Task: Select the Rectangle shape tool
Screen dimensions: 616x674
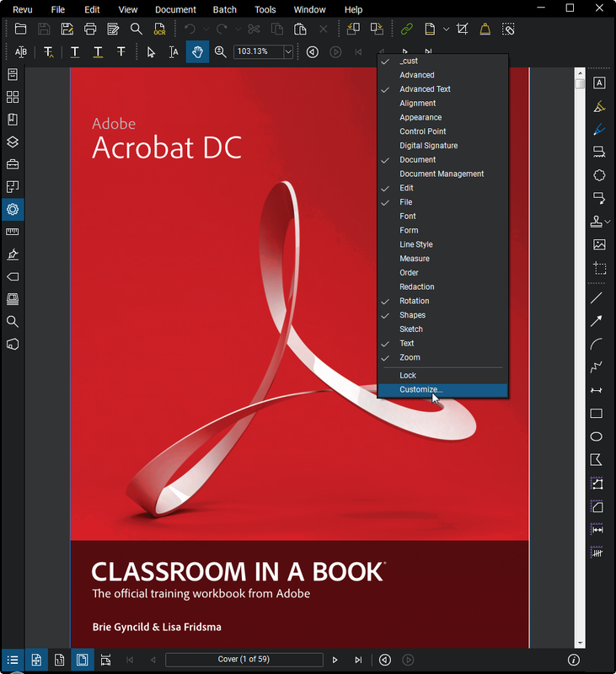Action: pyautogui.click(x=597, y=414)
